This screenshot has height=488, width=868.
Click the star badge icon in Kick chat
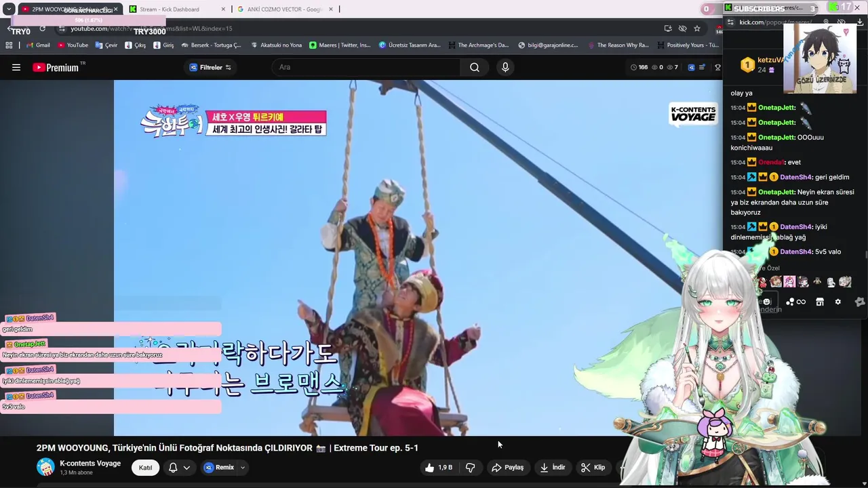(x=860, y=302)
